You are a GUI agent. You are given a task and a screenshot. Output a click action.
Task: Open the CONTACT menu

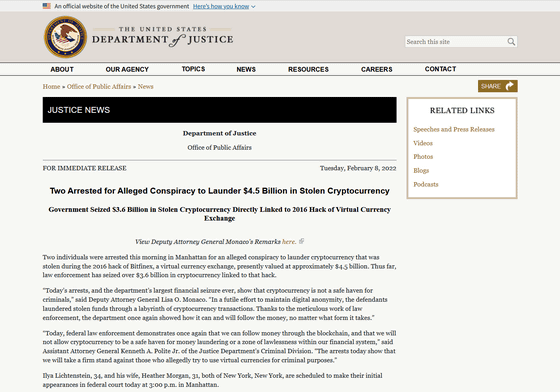coord(440,69)
